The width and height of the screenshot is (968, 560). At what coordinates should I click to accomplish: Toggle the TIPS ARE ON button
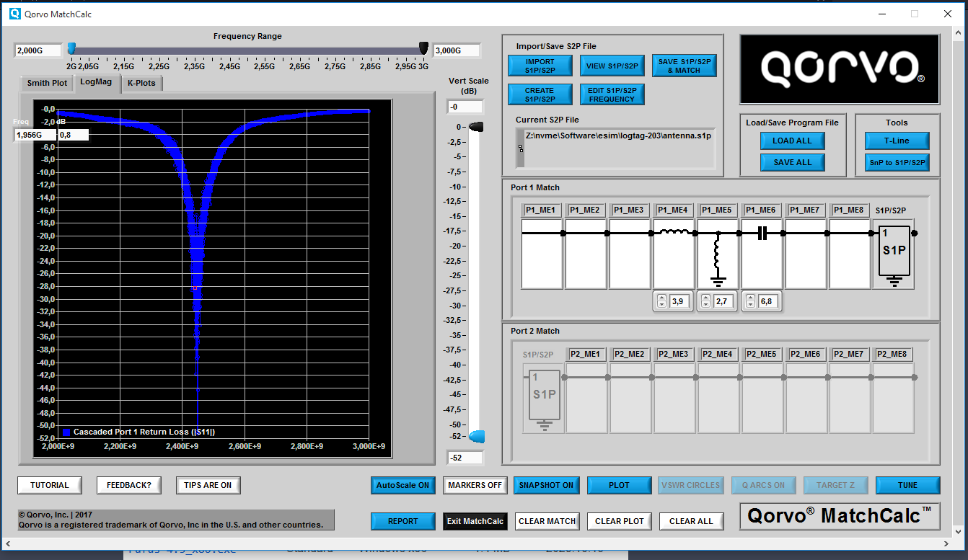[x=208, y=485]
